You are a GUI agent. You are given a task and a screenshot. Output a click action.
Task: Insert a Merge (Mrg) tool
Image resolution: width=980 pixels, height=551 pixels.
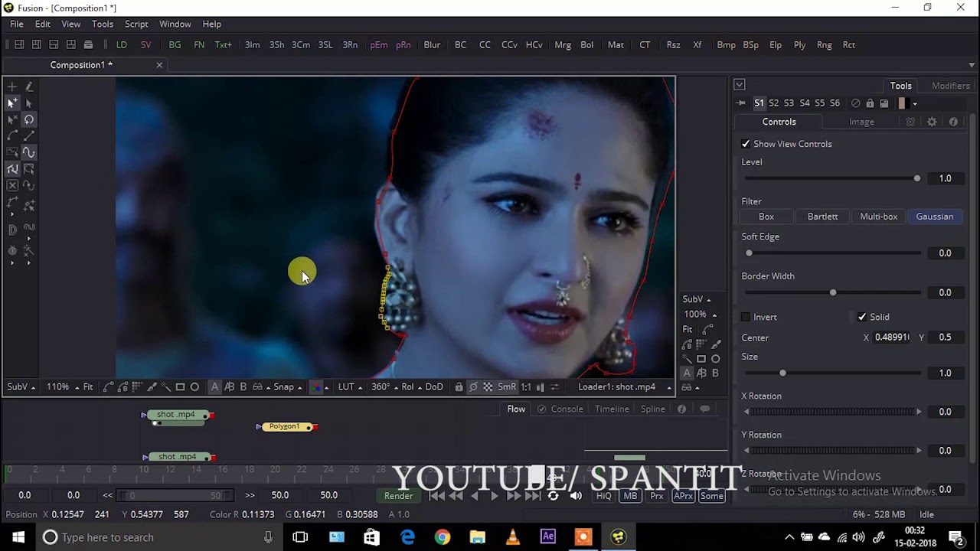[563, 45]
